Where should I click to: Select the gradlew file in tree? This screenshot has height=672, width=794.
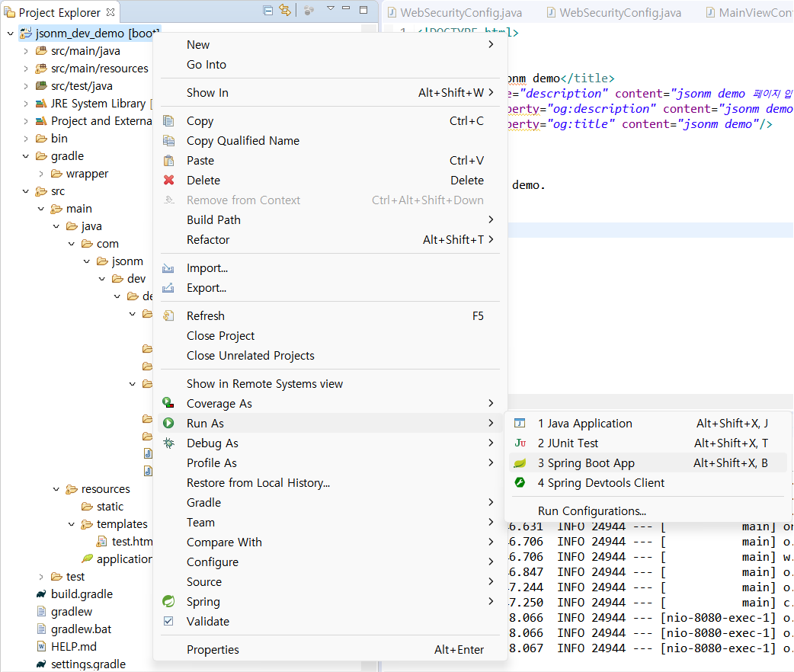(x=64, y=612)
